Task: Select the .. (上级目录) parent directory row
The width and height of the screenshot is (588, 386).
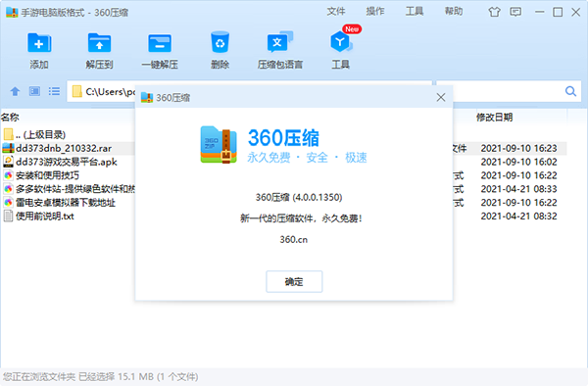Action: pyautogui.click(x=40, y=134)
